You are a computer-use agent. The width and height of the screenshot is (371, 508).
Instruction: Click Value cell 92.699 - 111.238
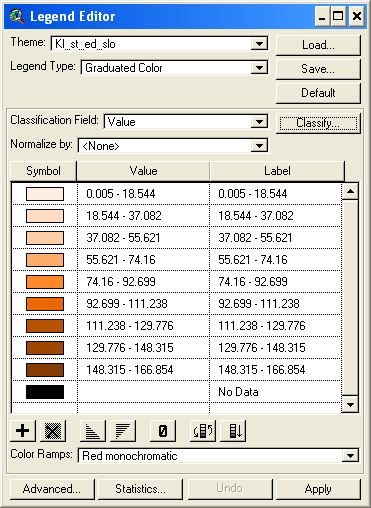click(x=143, y=304)
